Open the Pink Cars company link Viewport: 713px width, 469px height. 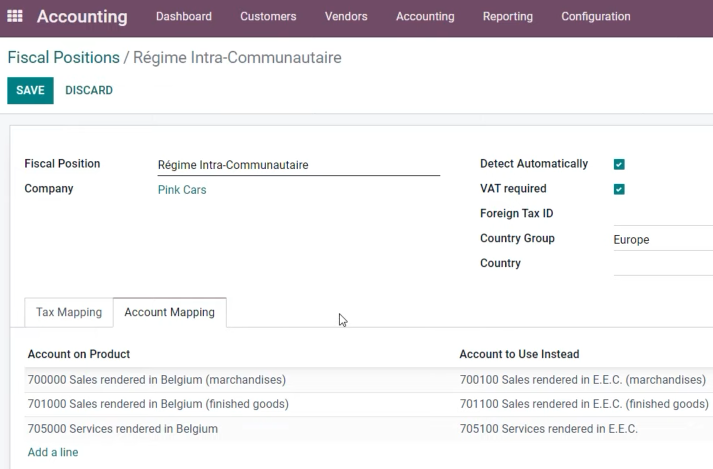point(182,190)
